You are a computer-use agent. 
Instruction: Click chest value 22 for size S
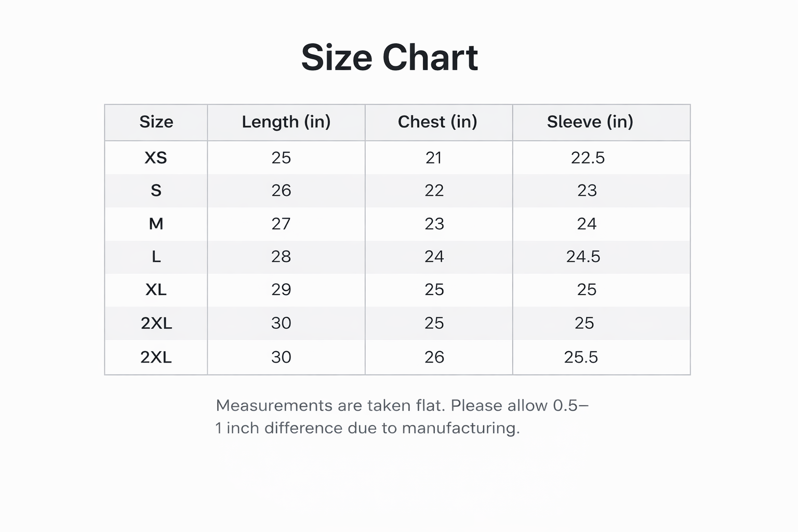(x=434, y=191)
